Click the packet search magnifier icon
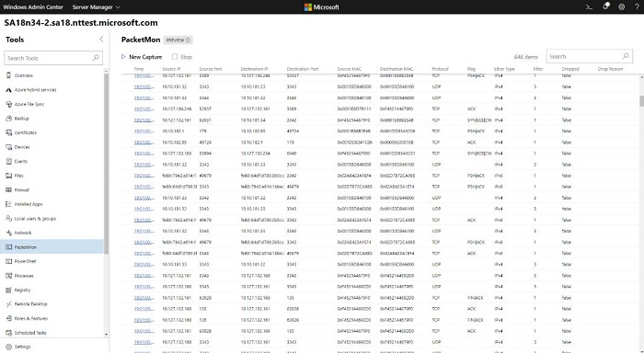 [625, 56]
